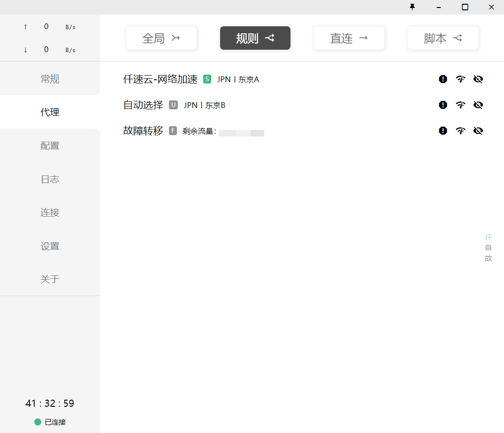The image size is (504, 433).
Task: Toggle eye visibility icon for 故障转移
Action: (478, 131)
